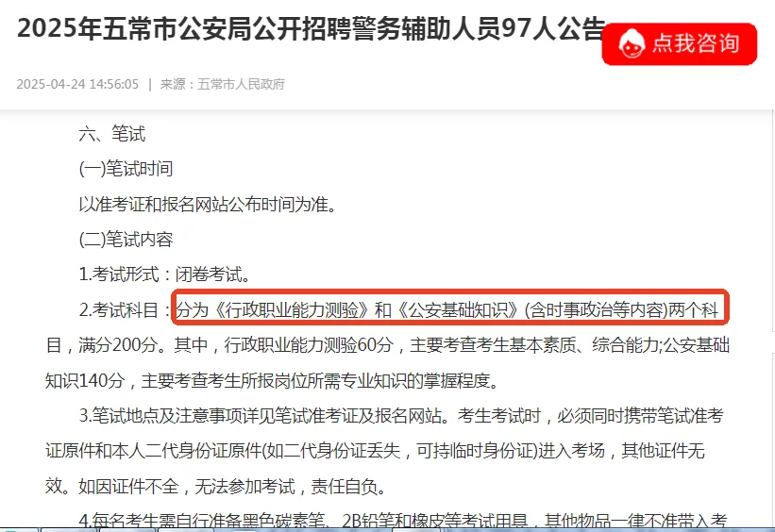775x532 pixels.
Task: Click the publish timestamp 2025-04-24 14:56:05
Action: coord(77,84)
